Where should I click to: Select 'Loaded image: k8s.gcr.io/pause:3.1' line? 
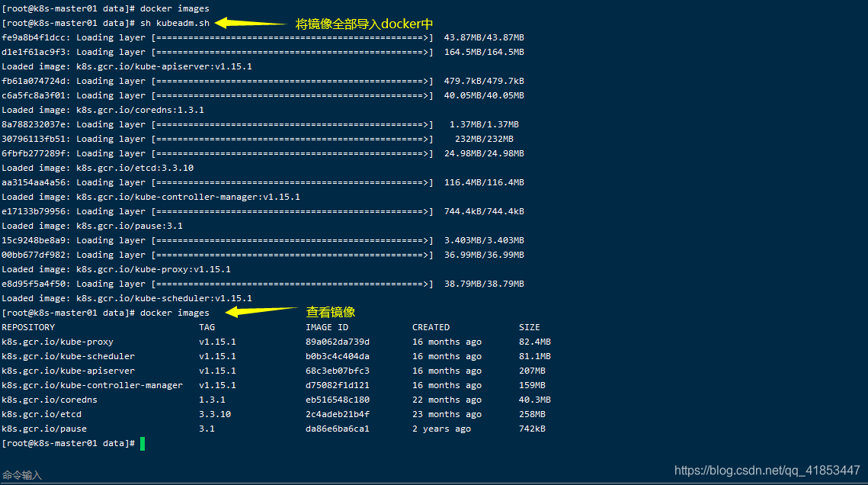92,226
